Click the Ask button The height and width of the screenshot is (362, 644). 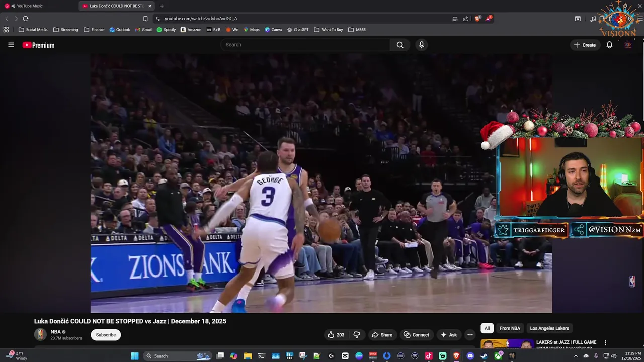[x=449, y=335]
